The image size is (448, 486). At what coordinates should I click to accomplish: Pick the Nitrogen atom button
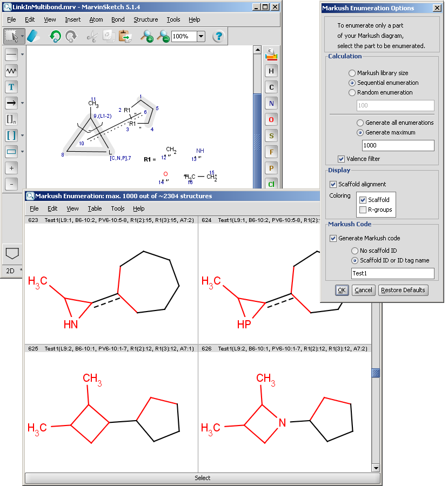[x=271, y=103]
